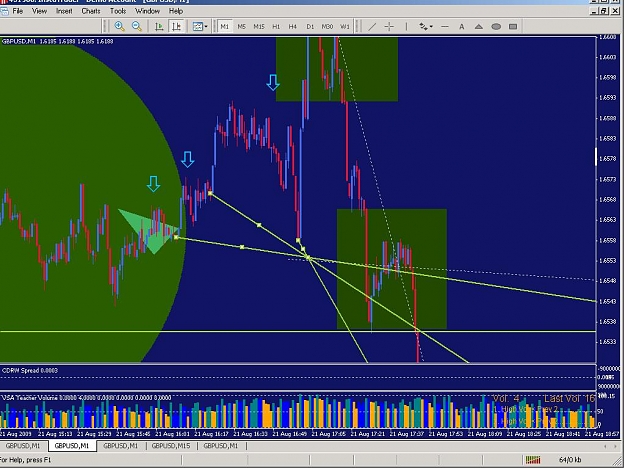625x469 pixels.
Task: Switch chart to M1 timeframe
Action: (x=224, y=26)
